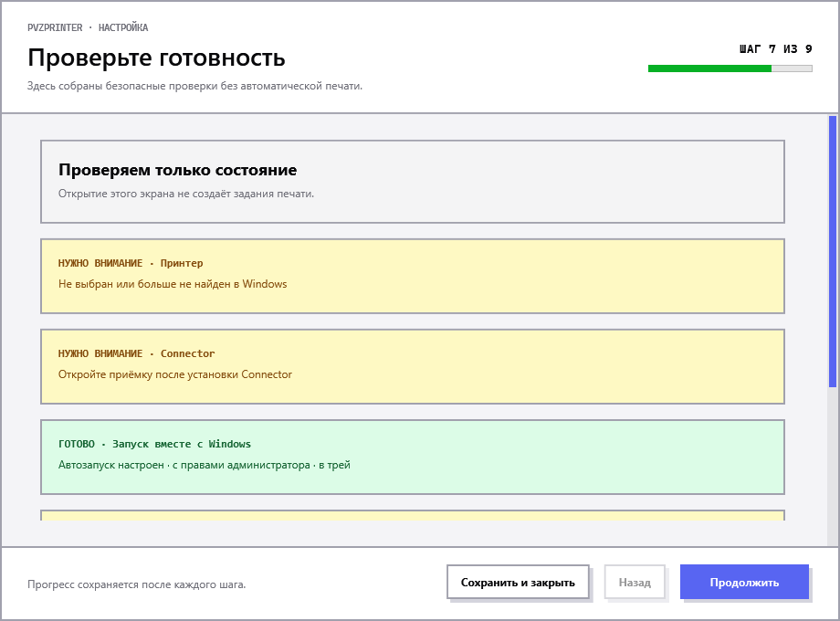Click text Прогресс сохраняется после каждого шага
840x621 pixels.
tap(137, 584)
